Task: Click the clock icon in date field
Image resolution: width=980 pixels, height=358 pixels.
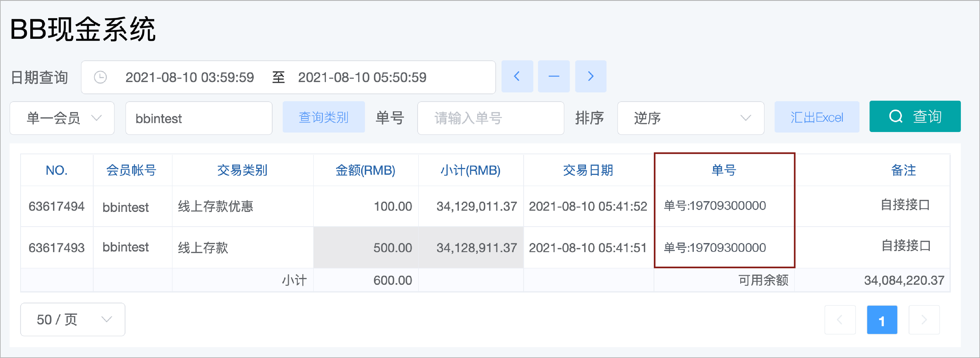Action: [100, 77]
